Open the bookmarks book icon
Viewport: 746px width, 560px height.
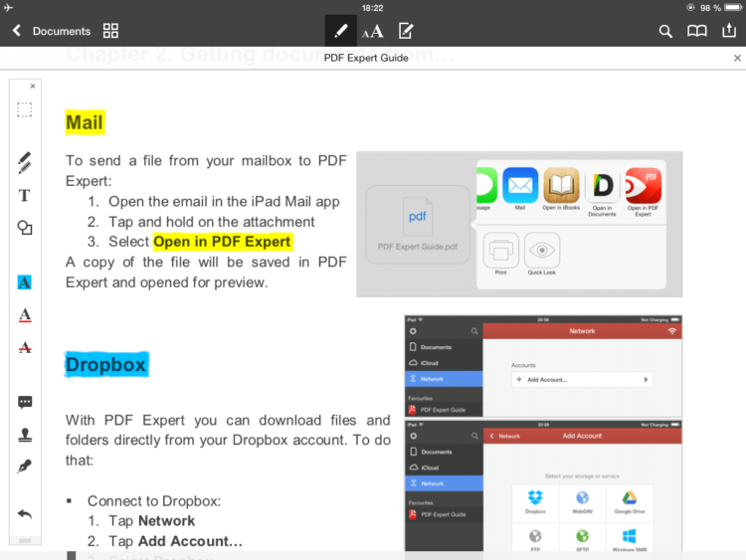[x=697, y=32]
